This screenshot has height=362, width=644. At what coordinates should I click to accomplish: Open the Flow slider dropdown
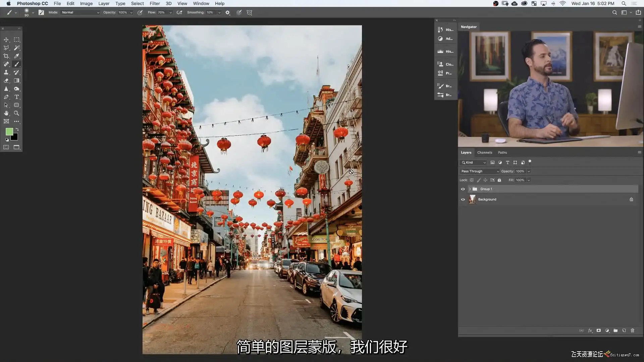tap(170, 12)
